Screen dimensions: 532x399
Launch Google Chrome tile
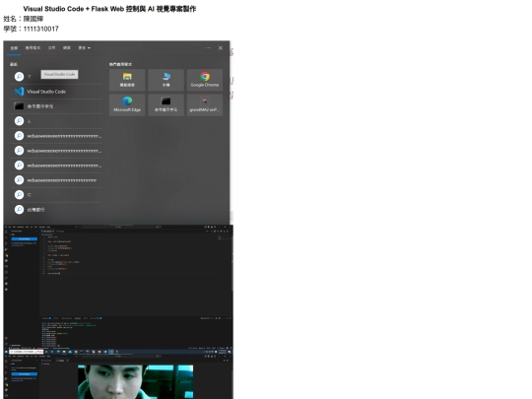pos(205,80)
